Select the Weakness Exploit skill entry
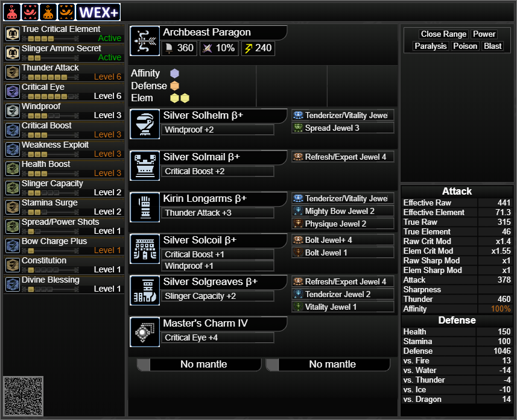Image resolution: width=517 pixels, height=420 pixels. click(x=64, y=149)
